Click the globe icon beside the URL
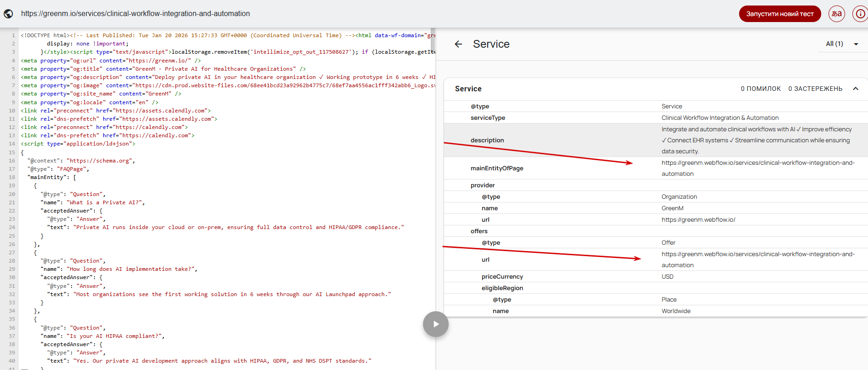This screenshot has height=370, width=868. (8, 14)
